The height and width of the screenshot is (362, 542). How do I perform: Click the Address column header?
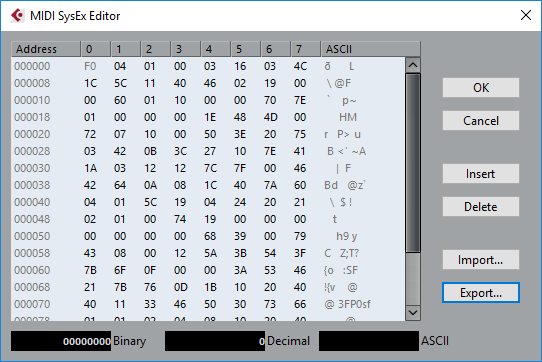[46, 49]
